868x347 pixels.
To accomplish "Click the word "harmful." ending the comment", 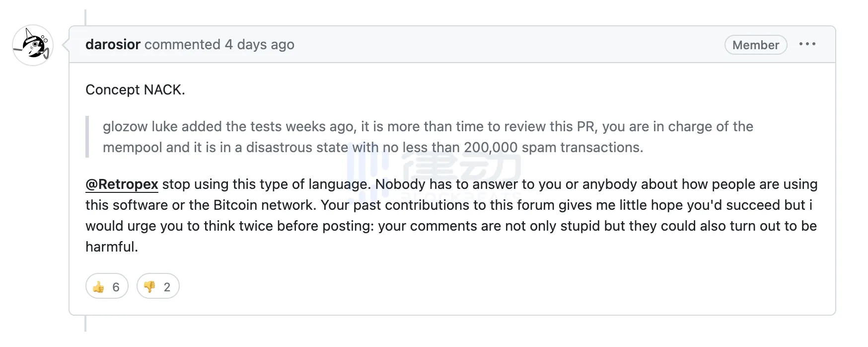I will coord(112,247).
